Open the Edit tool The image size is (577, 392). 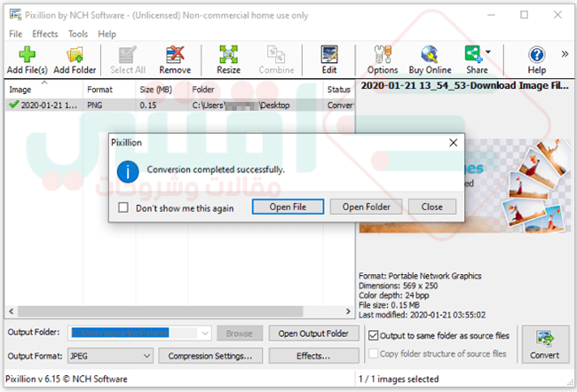click(x=329, y=54)
